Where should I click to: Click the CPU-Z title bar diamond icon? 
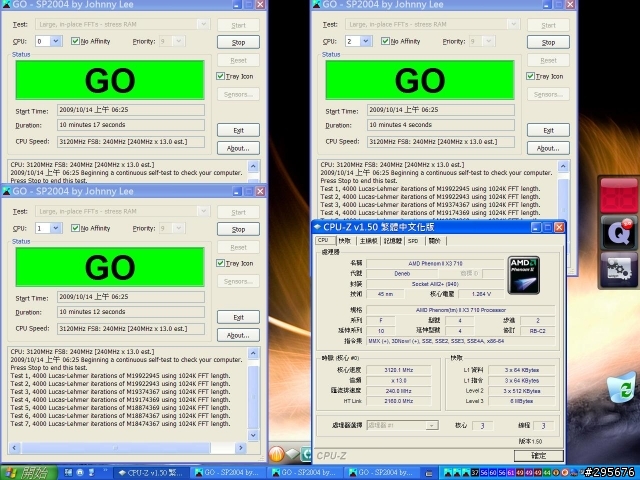(318, 227)
